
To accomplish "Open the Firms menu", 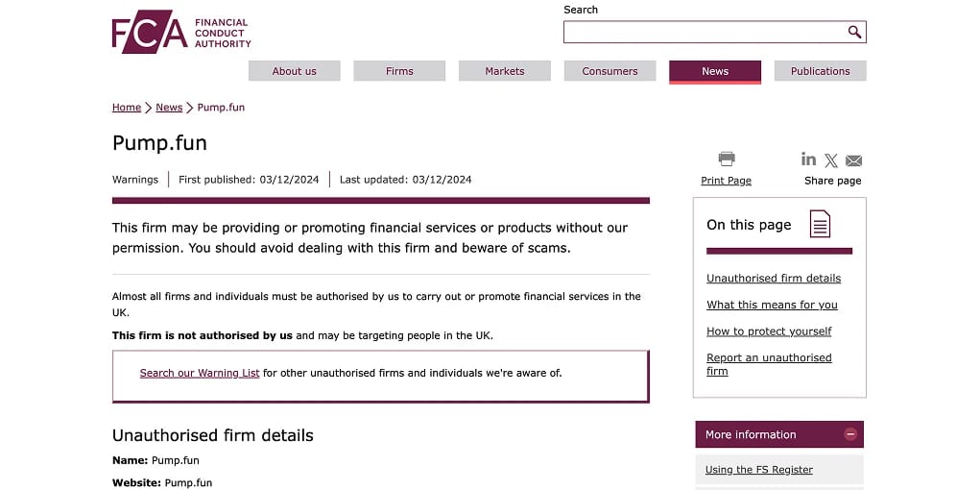I will [399, 71].
